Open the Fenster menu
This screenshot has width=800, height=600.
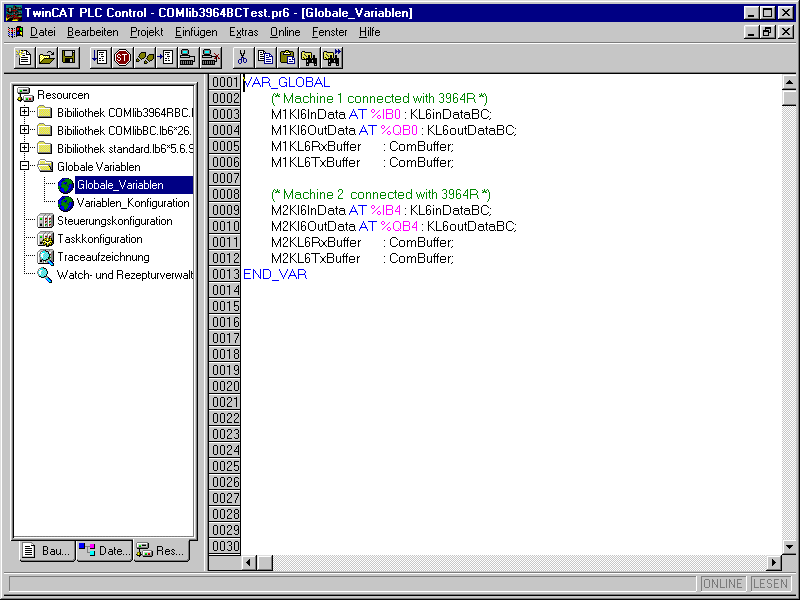tap(330, 32)
